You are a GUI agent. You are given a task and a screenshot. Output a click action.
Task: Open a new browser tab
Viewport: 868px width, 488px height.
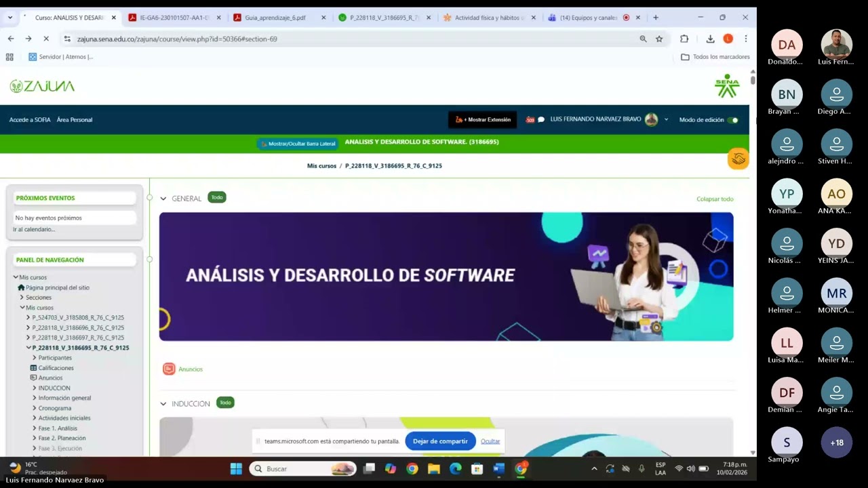[655, 18]
